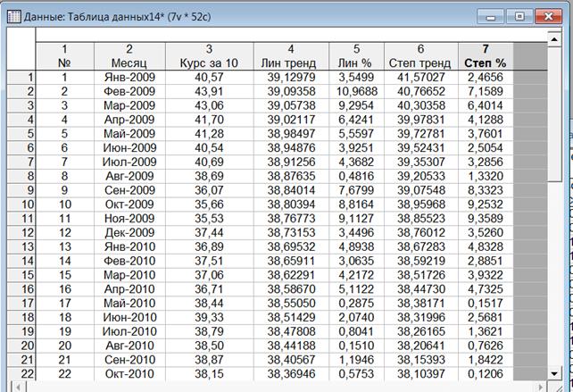Click the vertical scrollbar up arrow
The height and width of the screenshot is (392, 573).
(x=554, y=38)
